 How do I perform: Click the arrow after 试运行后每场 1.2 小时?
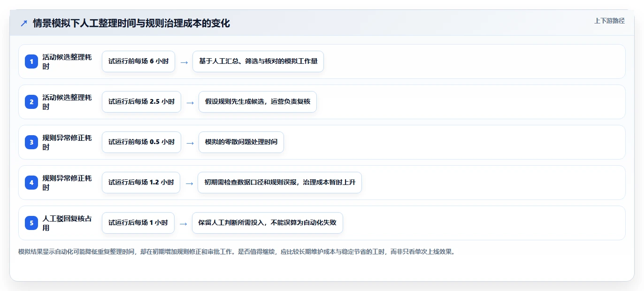click(189, 183)
